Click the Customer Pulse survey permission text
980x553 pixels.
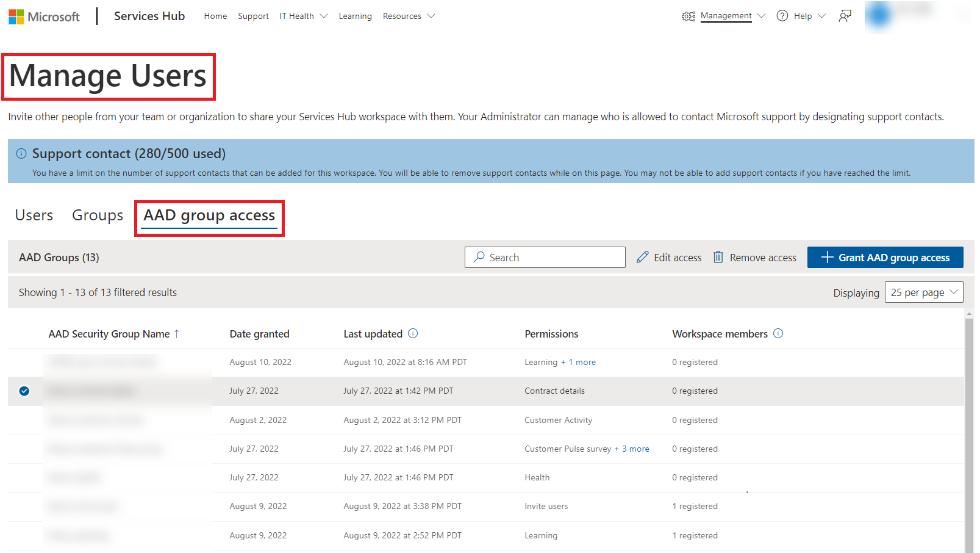568,449
